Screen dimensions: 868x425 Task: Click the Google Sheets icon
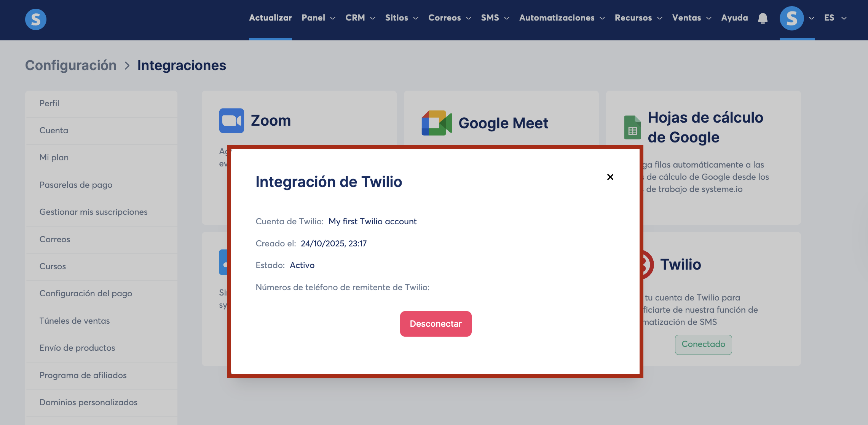(632, 128)
